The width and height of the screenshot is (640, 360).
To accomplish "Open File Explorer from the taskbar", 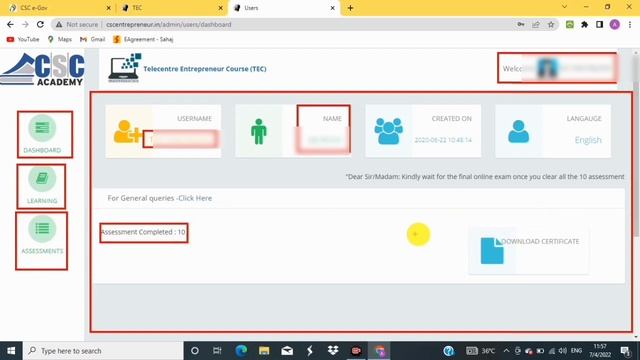I will (x=264, y=351).
